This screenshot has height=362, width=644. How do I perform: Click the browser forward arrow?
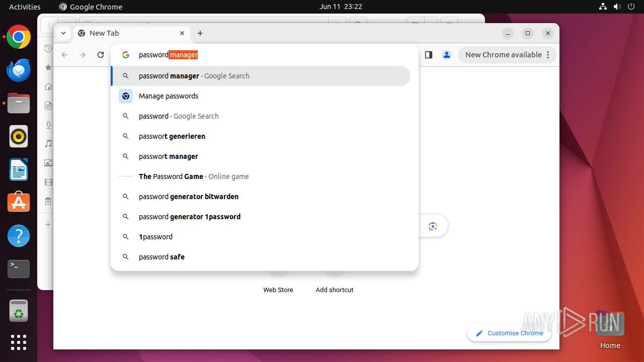pyautogui.click(x=83, y=55)
